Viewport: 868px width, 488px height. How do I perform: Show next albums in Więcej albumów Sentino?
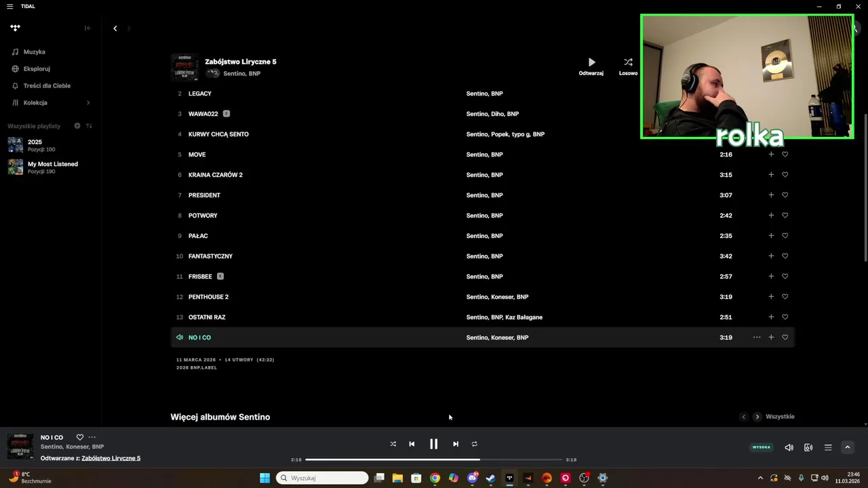pyautogui.click(x=757, y=417)
